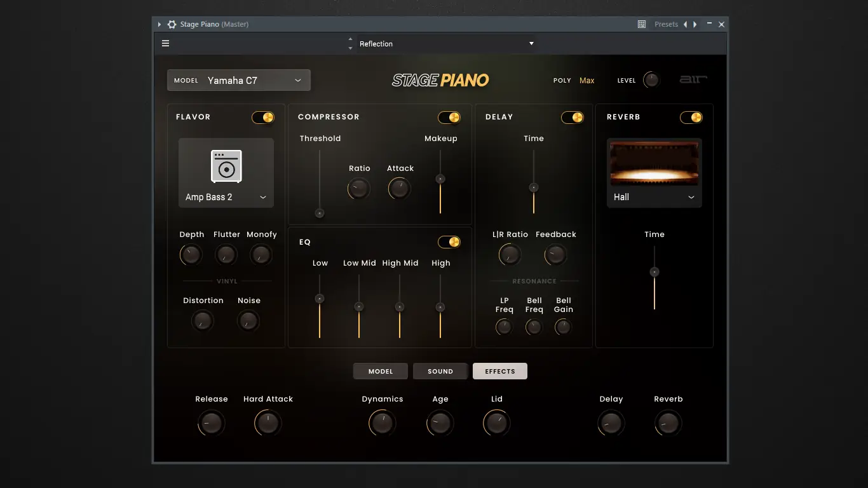This screenshot has height=488, width=868.
Task: Open the preset browser grid icon
Action: (x=642, y=24)
